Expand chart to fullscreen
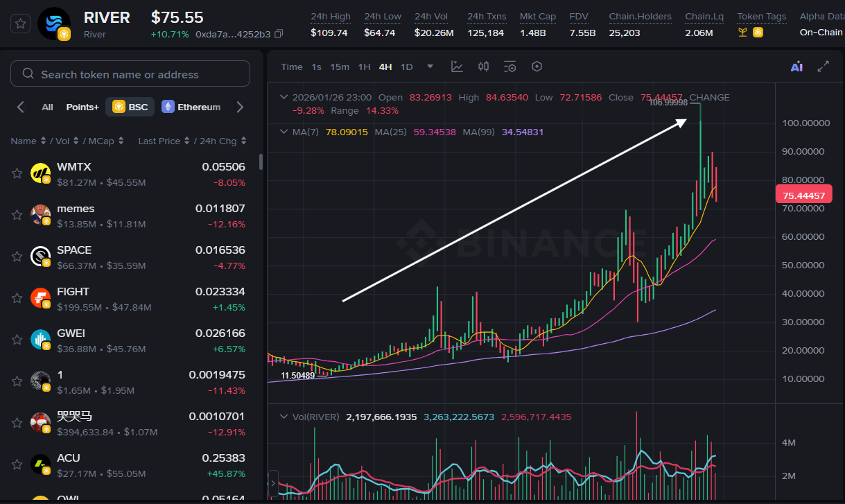The height and width of the screenshot is (504, 845). 824,67
